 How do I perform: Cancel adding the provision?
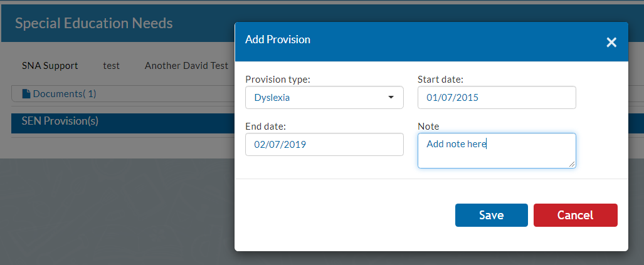576,215
